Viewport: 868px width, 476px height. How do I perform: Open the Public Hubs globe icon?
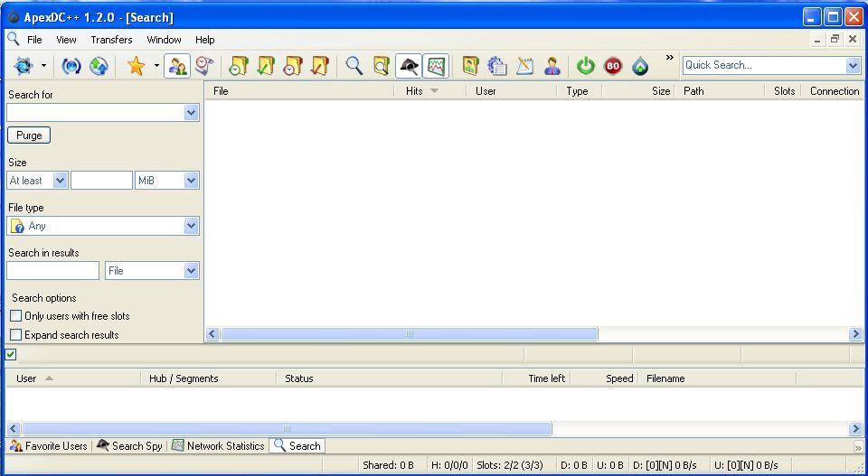24,66
